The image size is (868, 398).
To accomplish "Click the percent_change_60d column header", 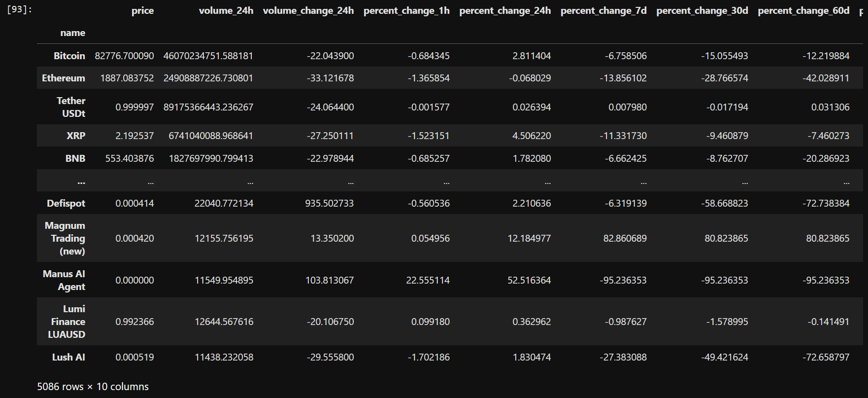I will [803, 11].
